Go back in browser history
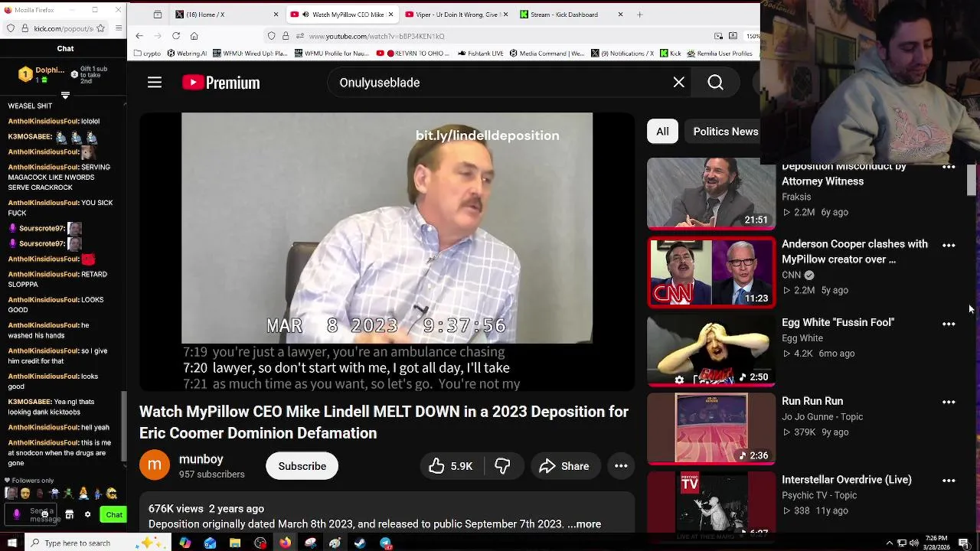The height and width of the screenshot is (551, 980). tap(139, 36)
